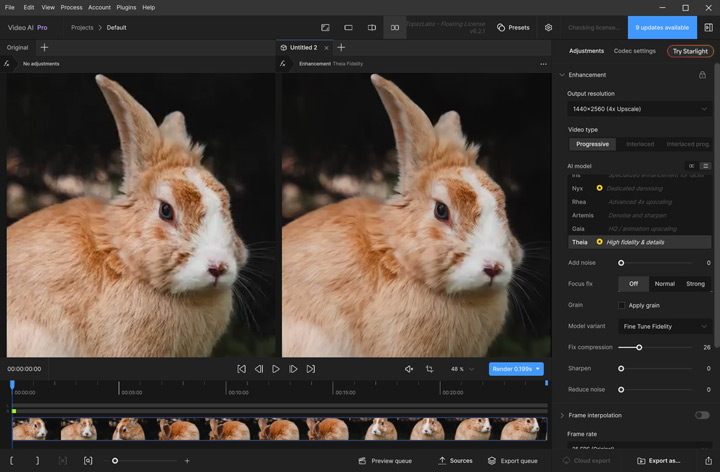
Task: Jump to the first frame
Action: point(241,369)
